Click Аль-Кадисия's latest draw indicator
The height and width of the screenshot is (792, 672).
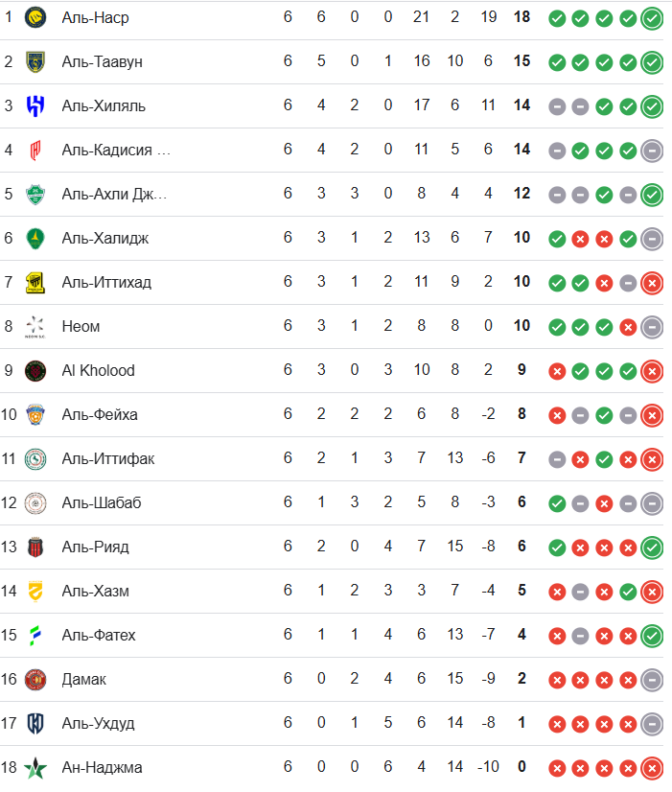point(652,150)
